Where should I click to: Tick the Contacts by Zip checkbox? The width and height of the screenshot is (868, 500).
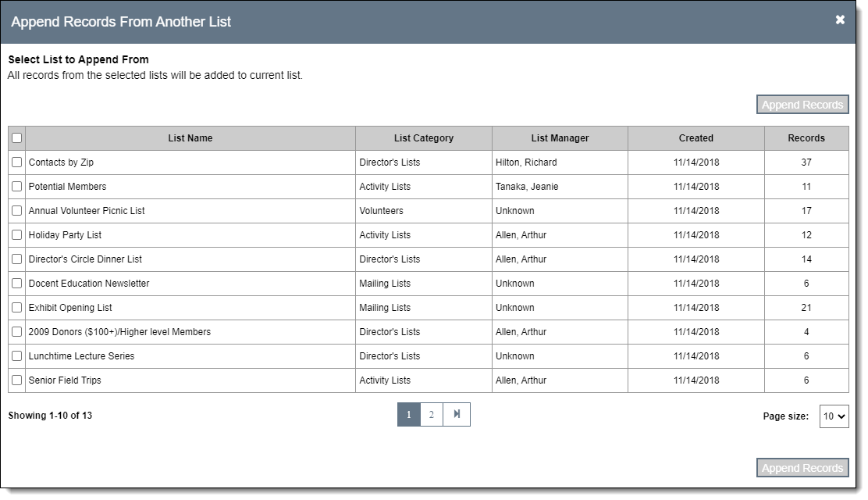coord(17,162)
